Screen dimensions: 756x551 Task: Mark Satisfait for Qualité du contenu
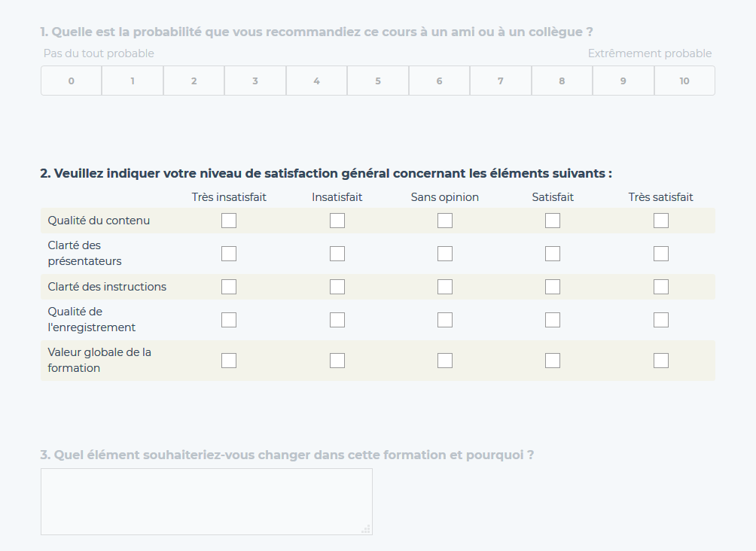click(552, 220)
